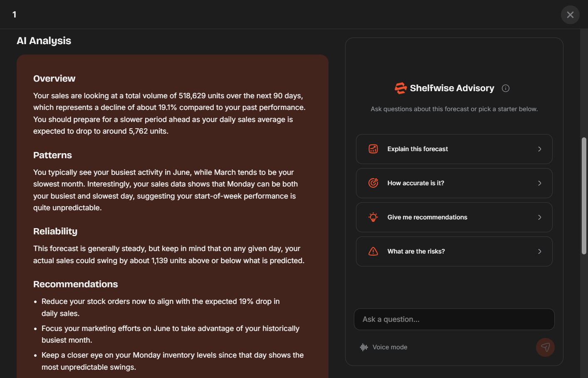Click the Recommendations section heading
The width and height of the screenshot is (588, 378).
(76, 284)
